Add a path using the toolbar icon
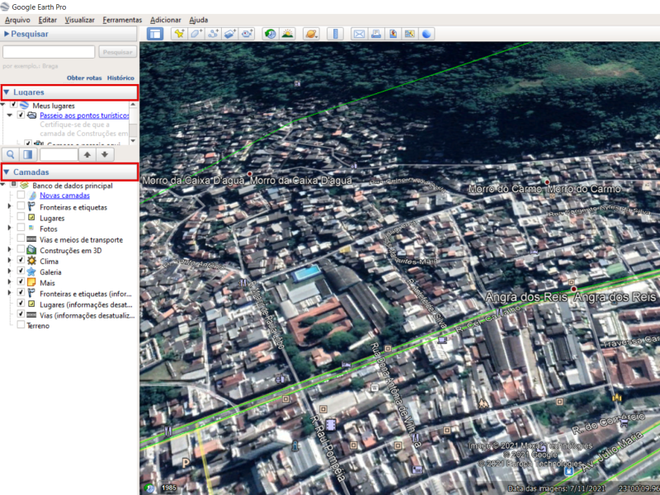Screen dimensions: 660x495 tap(213, 34)
